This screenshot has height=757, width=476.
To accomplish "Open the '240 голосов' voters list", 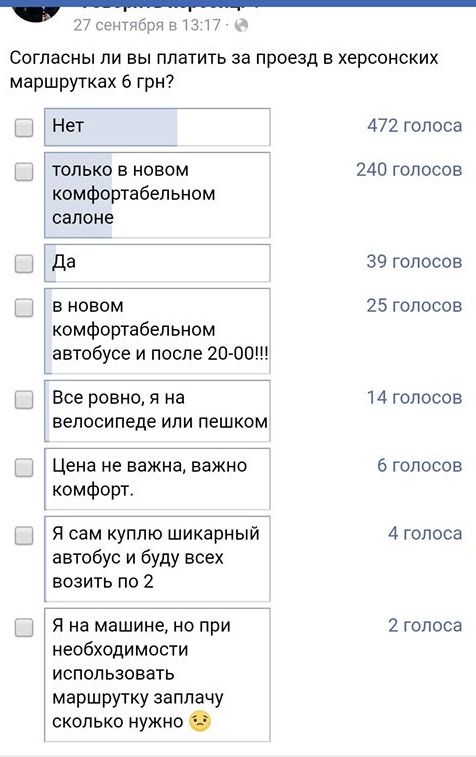I will (x=409, y=169).
